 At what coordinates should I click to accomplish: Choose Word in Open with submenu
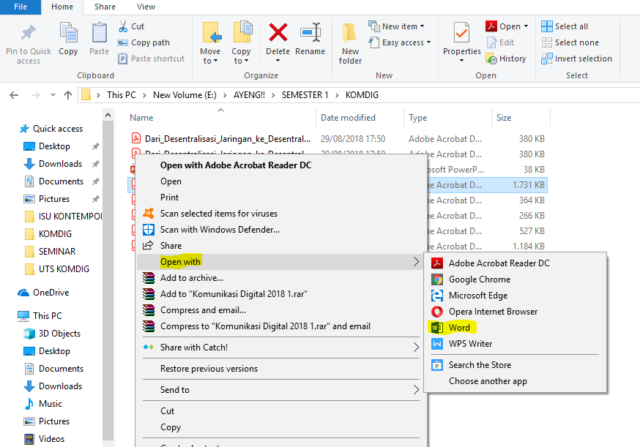click(515, 328)
